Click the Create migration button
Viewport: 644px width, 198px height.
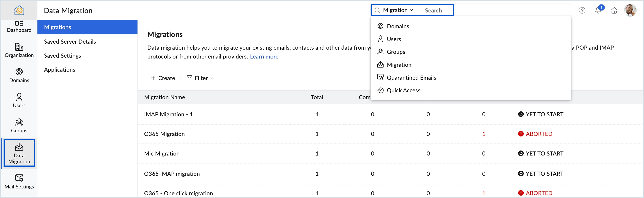(x=163, y=78)
